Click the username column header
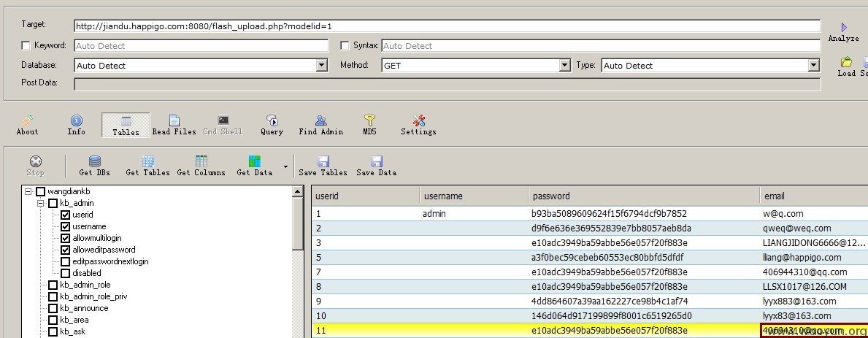The width and height of the screenshot is (868, 338). pyautogui.click(x=475, y=196)
